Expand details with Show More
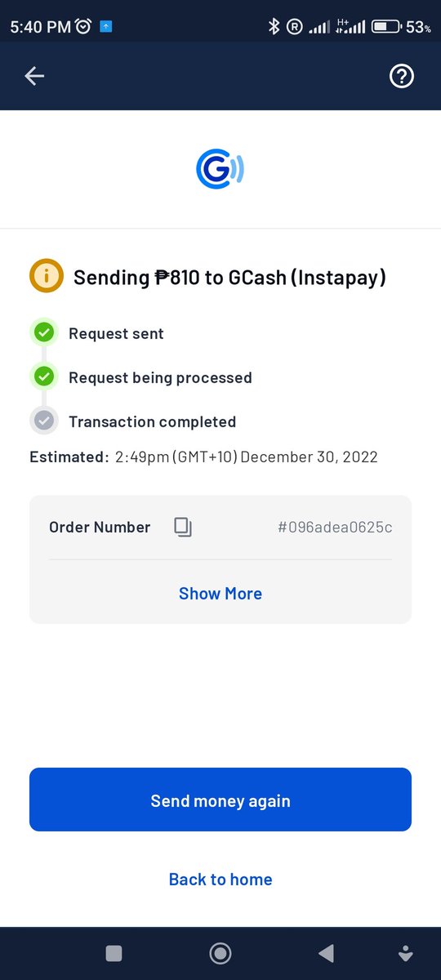 pos(220,594)
